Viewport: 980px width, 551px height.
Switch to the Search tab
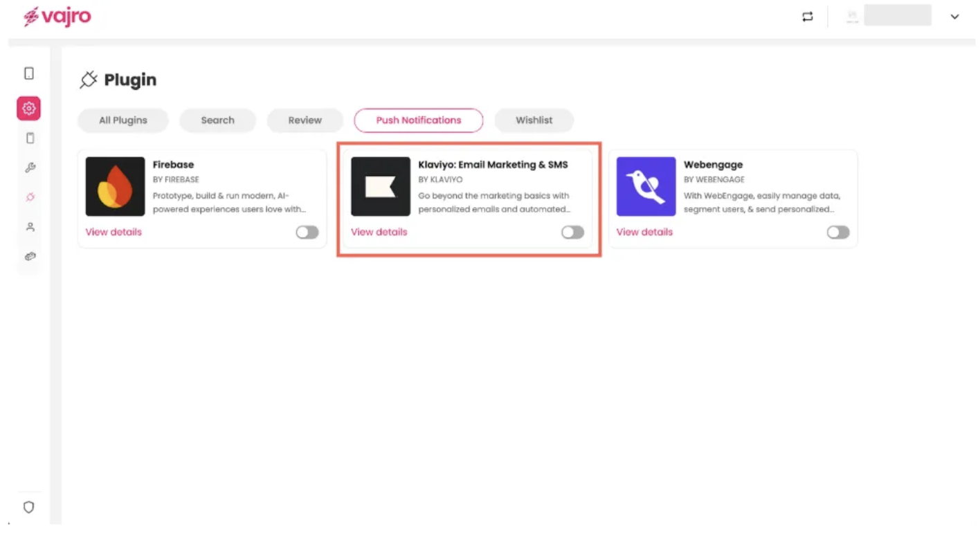(x=218, y=120)
